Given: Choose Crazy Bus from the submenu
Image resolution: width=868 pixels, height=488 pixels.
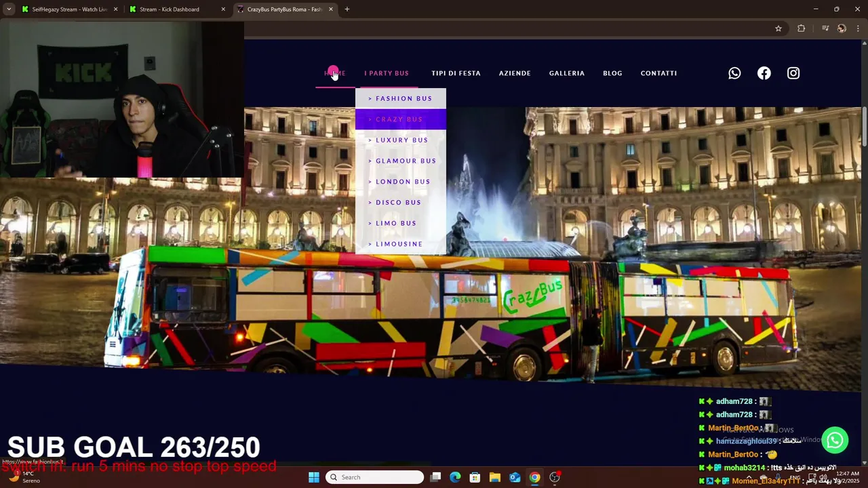Looking at the screenshot, I should point(401,119).
